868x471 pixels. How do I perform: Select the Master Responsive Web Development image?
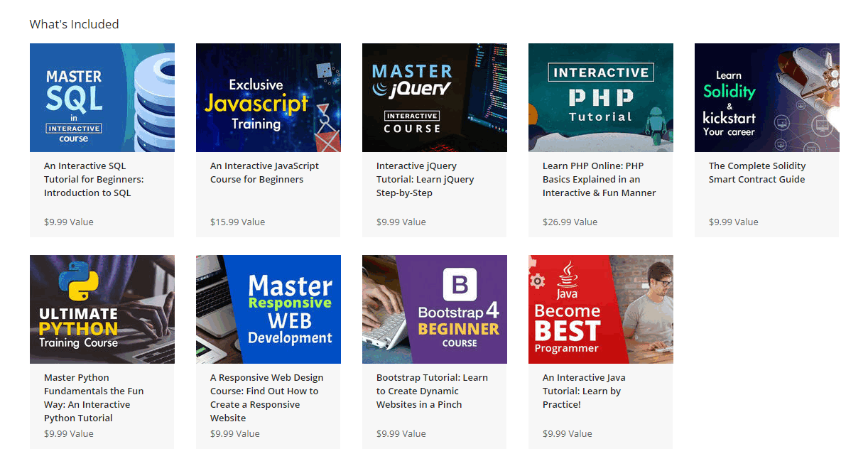tap(268, 309)
